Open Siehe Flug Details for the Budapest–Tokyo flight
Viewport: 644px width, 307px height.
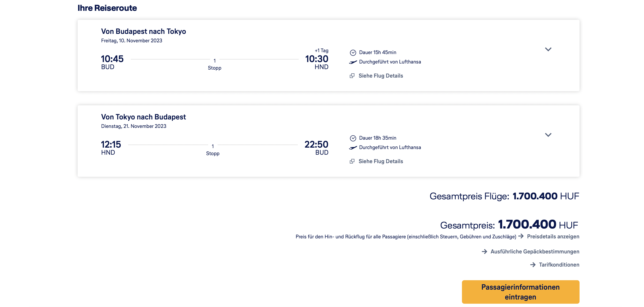pyautogui.click(x=381, y=76)
